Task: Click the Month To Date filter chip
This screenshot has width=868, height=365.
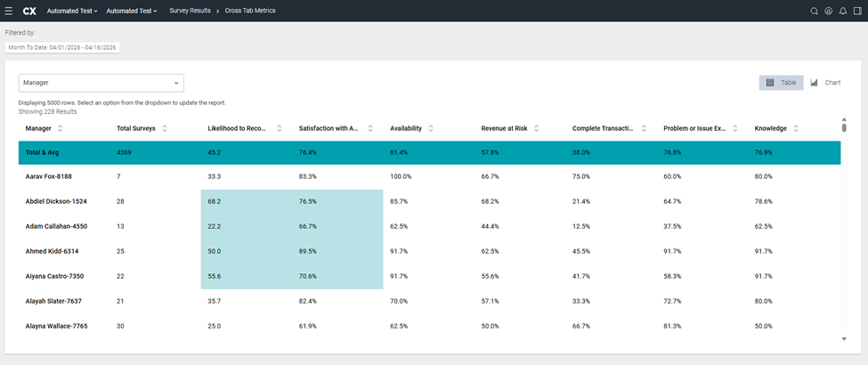Action: [62, 48]
